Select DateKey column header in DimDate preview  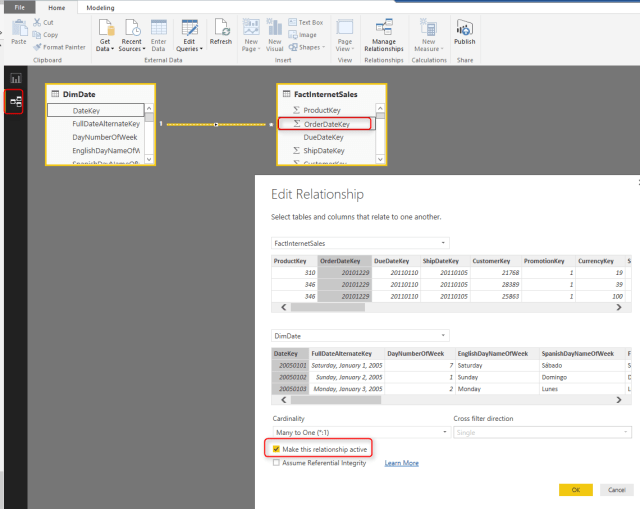pos(290,353)
